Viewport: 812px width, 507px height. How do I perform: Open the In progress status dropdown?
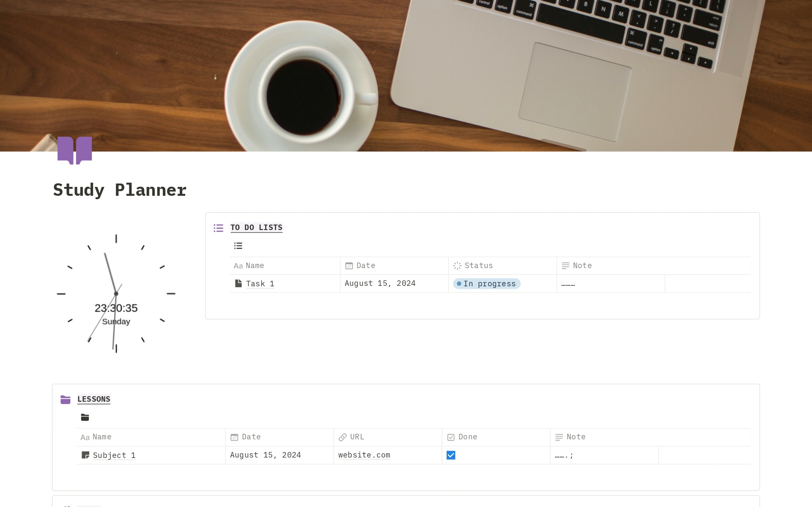coord(487,283)
